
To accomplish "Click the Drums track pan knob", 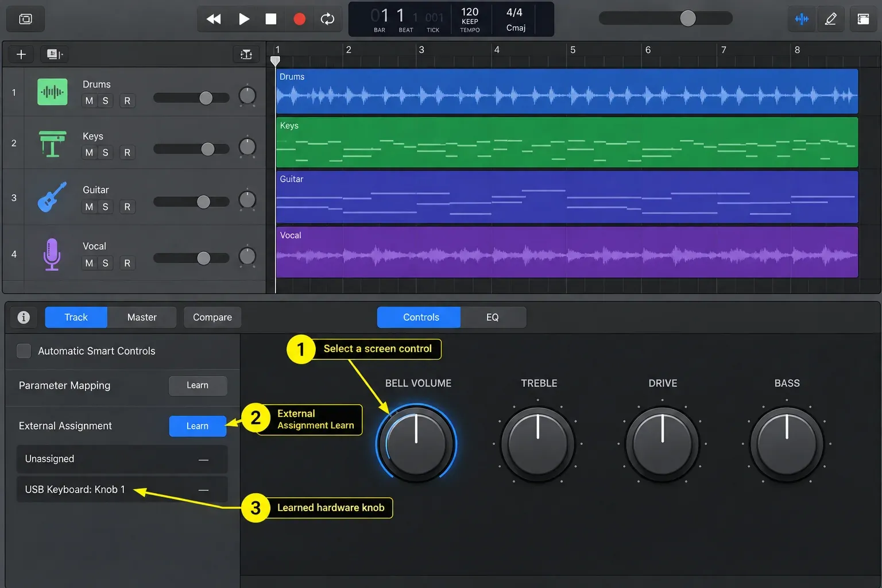I will point(247,96).
